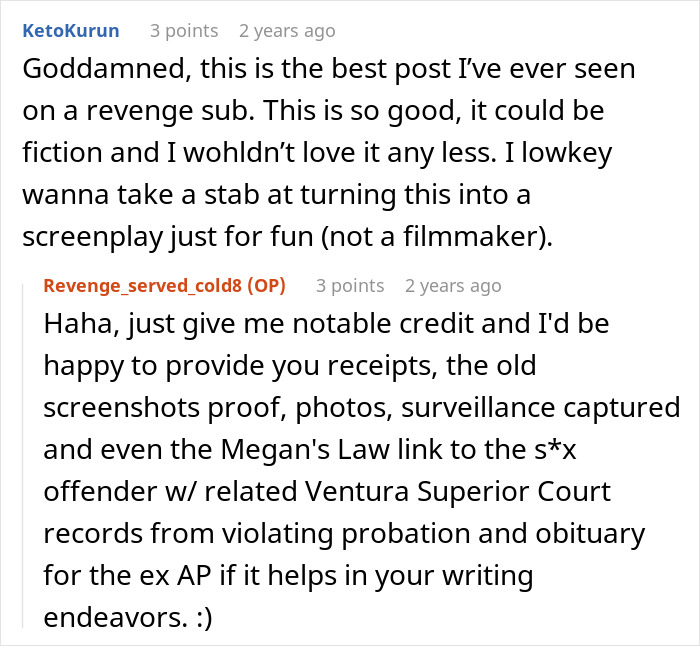Click the 2 years ago timestamp on OP's reply
Screen dimensions: 700x646
pos(453,286)
